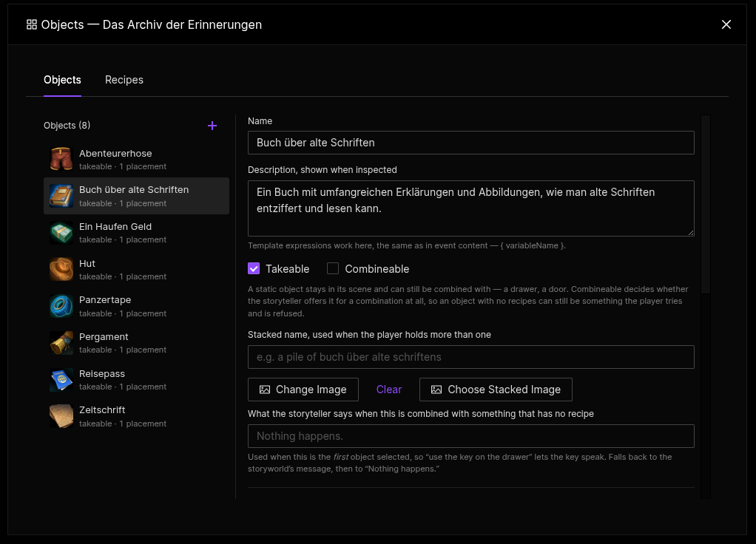Click the Nothing happens. no-recipe message field
The width and height of the screenshot is (756, 544).
point(471,436)
